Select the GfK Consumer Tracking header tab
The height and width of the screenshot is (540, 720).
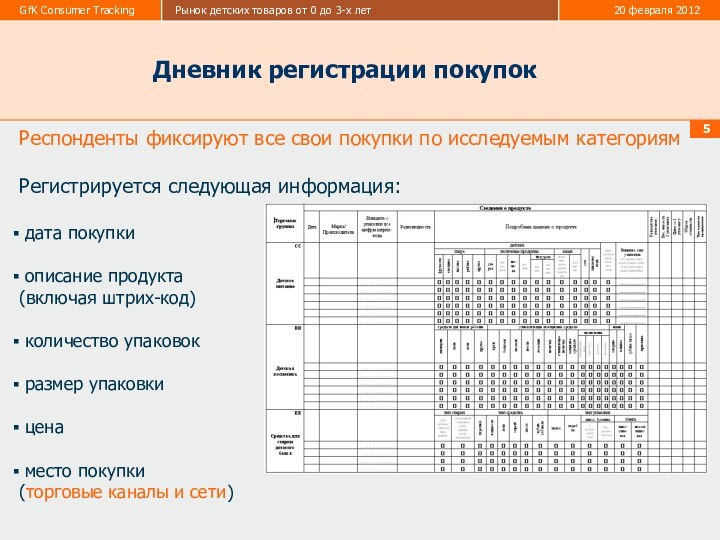point(80,10)
